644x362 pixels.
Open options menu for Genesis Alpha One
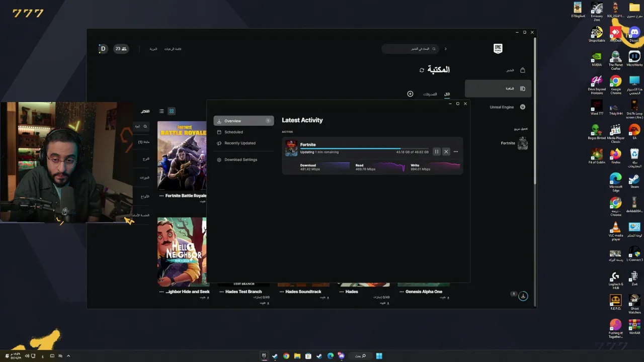(401, 292)
